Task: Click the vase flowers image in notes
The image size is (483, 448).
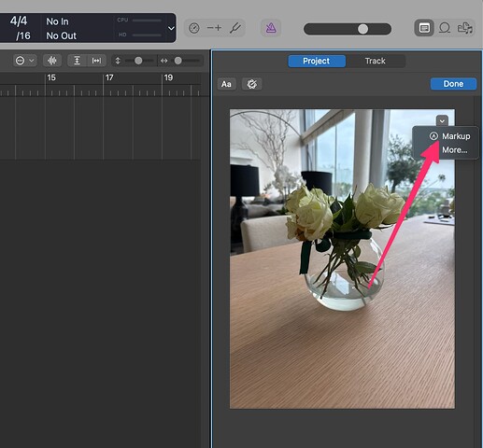Action: tap(342, 259)
